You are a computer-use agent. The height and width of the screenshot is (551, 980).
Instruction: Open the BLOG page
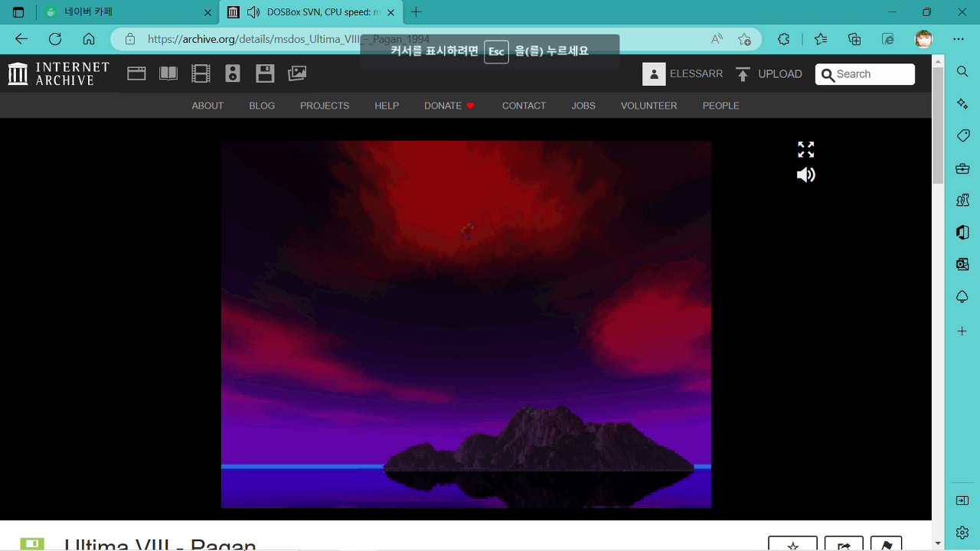pyautogui.click(x=262, y=106)
